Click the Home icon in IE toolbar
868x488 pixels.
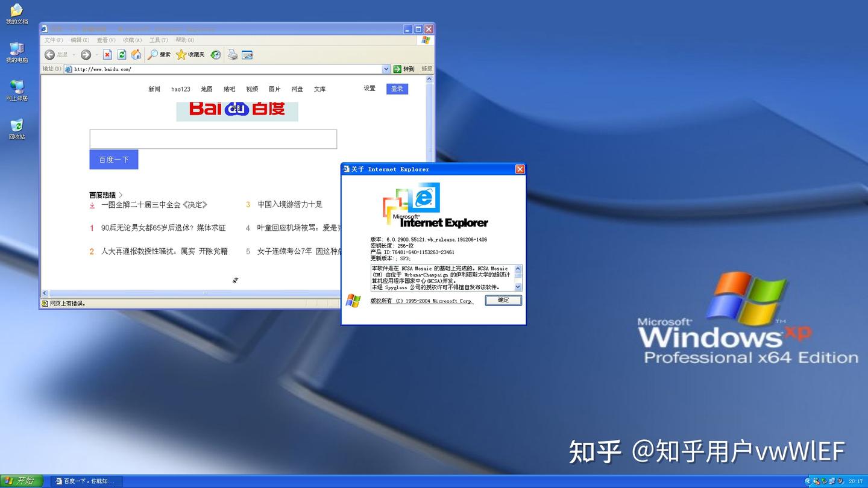(x=136, y=54)
